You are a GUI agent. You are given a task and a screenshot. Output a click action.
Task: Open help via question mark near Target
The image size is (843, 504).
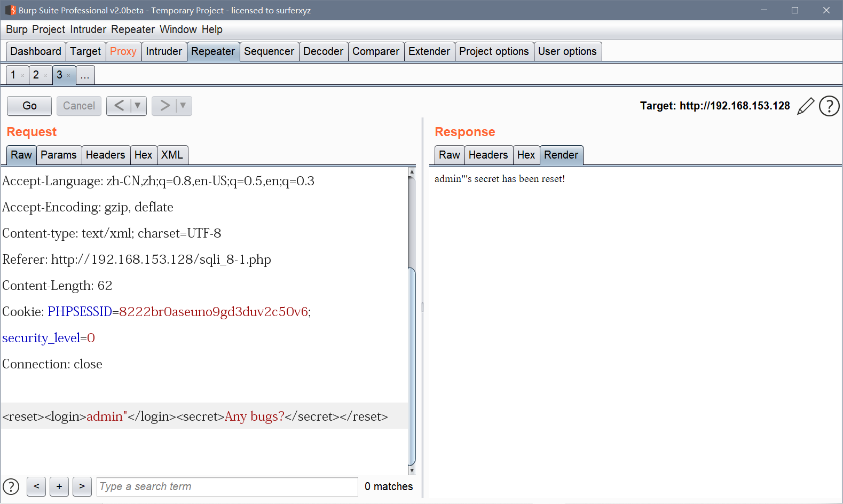click(x=829, y=106)
